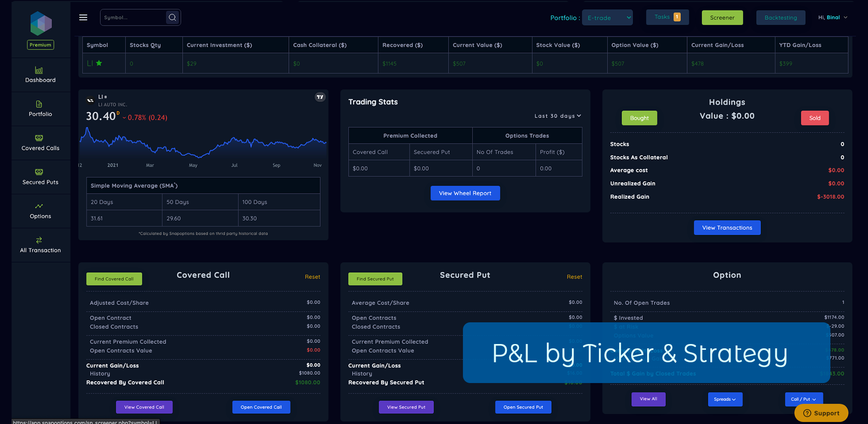
Task: Expand the Spreads dropdown
Action: 725,399
